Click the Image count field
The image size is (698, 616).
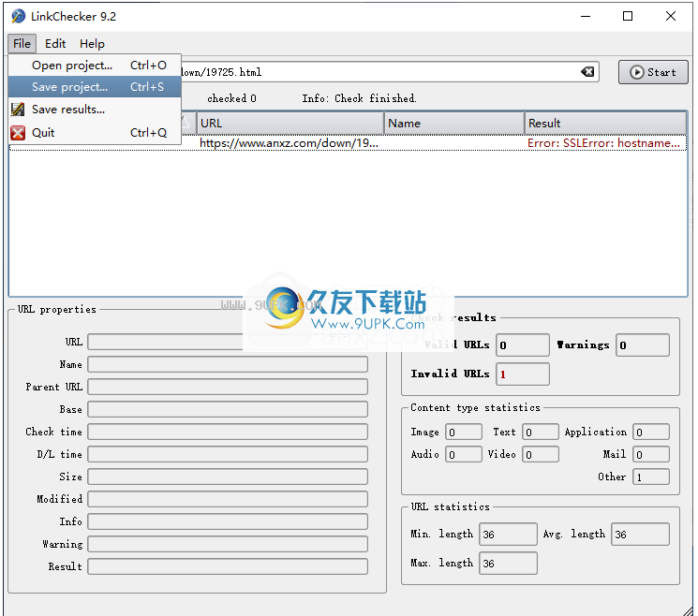click(x=464, y=432)
